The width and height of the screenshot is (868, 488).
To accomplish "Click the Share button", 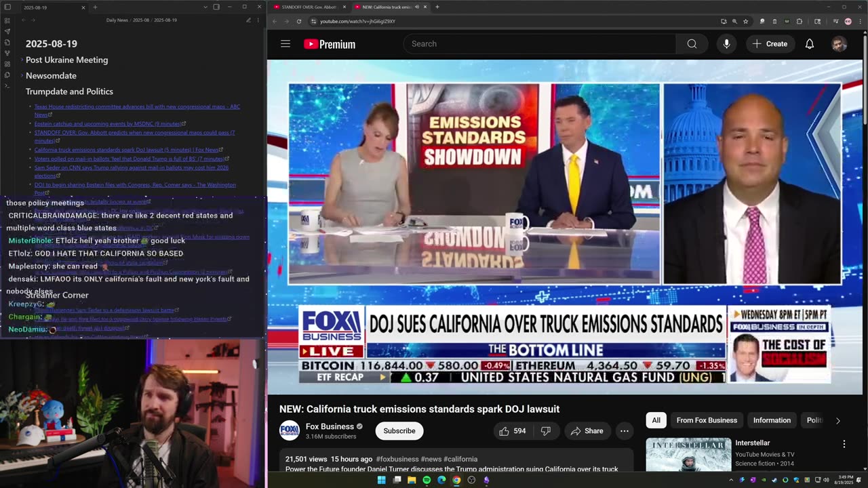I will 587,431.
